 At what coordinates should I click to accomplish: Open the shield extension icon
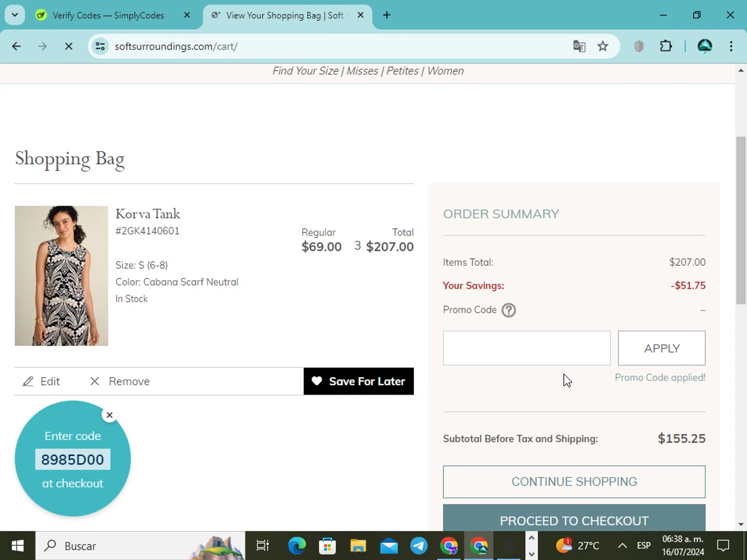pyautogui.click(x=639, y=46)
